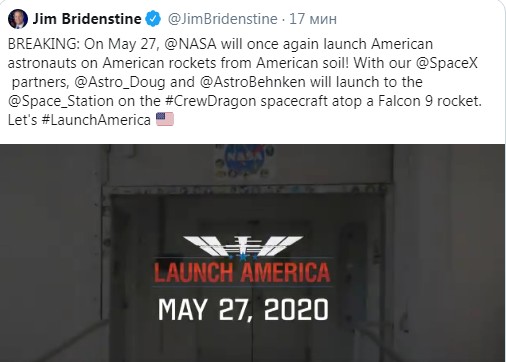The width and height of the screenshot is (506, 362).
Task: Open the @NASA mention
Action: pyautogui.click(x=190, y=44)
